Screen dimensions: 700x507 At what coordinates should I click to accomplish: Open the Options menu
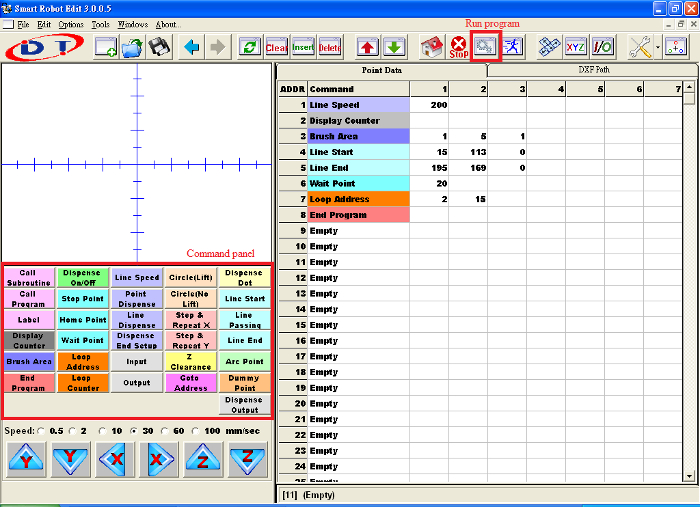(x=71, y=23)
